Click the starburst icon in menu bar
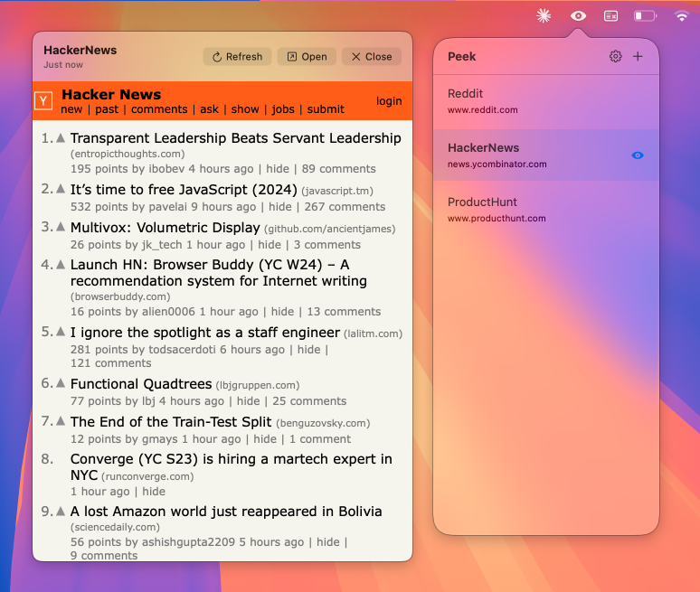Screen dimensions: 700x592 click(x=544, y=16)
